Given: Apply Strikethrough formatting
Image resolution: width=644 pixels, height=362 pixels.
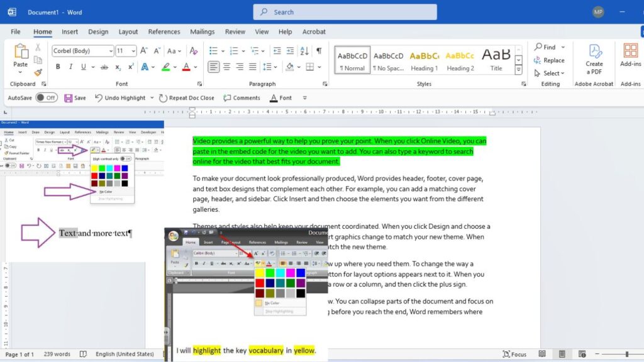Looking at the screenshot, I should point(104,67).
